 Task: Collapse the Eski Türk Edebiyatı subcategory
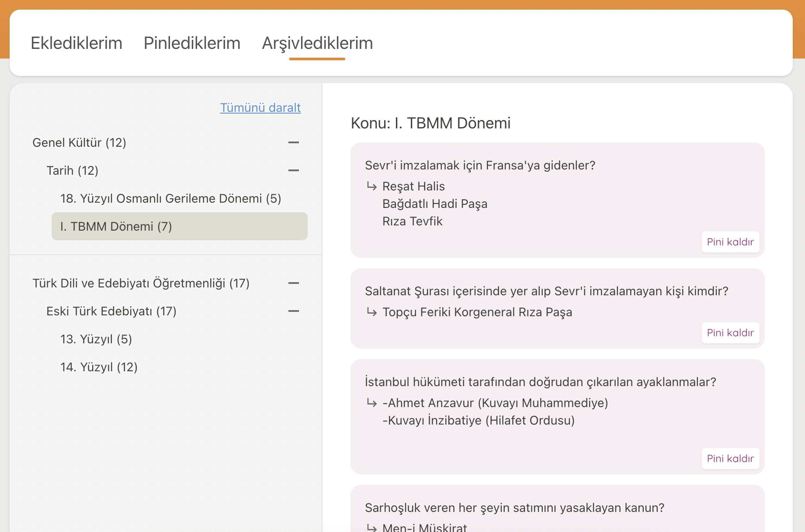pyautogui.click(x=294, y=311)
